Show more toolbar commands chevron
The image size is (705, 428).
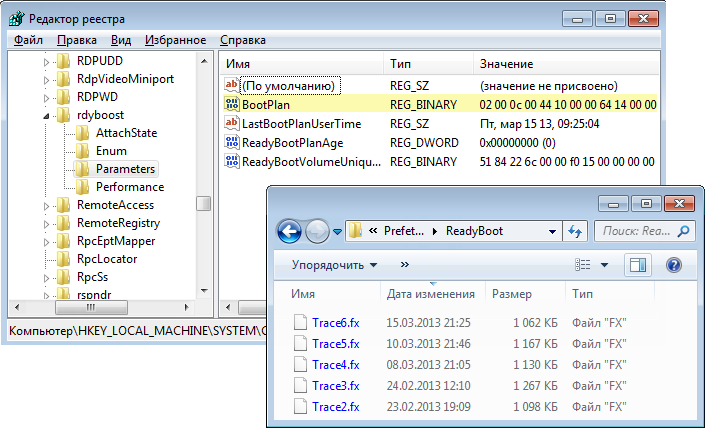tap(405, 264)
